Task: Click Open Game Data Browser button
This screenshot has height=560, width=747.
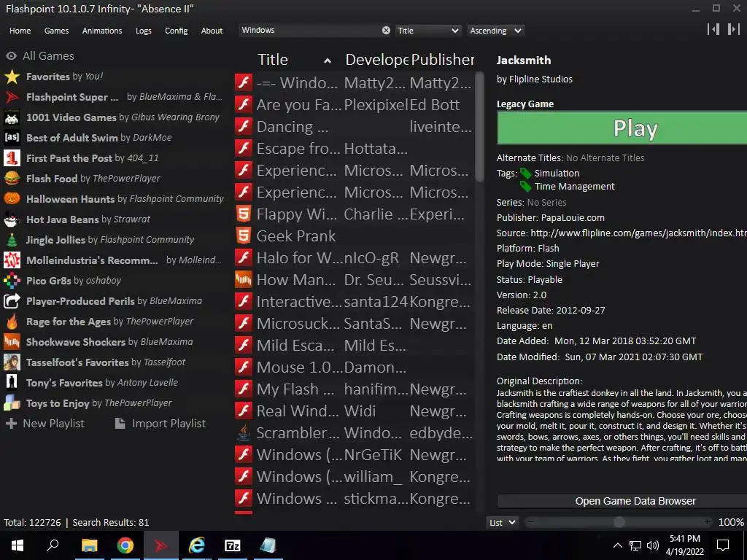Action: (622, 501)
